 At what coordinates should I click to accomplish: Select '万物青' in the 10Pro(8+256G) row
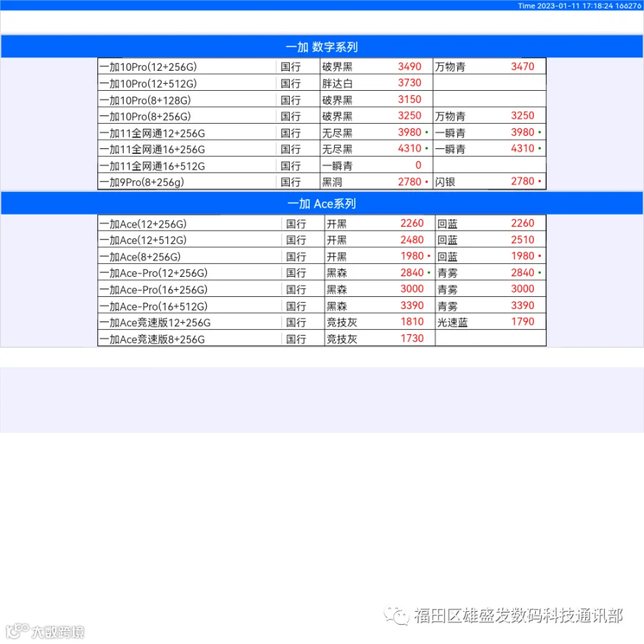coord(450,116)
